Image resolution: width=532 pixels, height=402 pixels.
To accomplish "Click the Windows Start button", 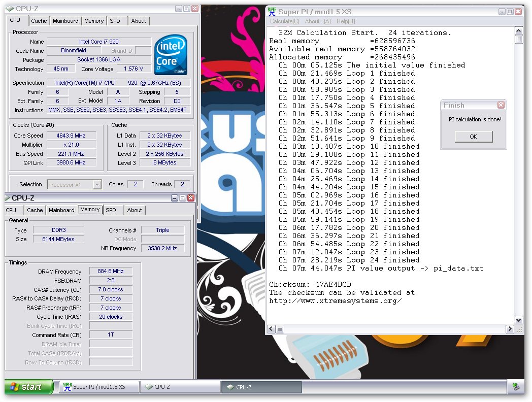I will click(x=29, y=387).
